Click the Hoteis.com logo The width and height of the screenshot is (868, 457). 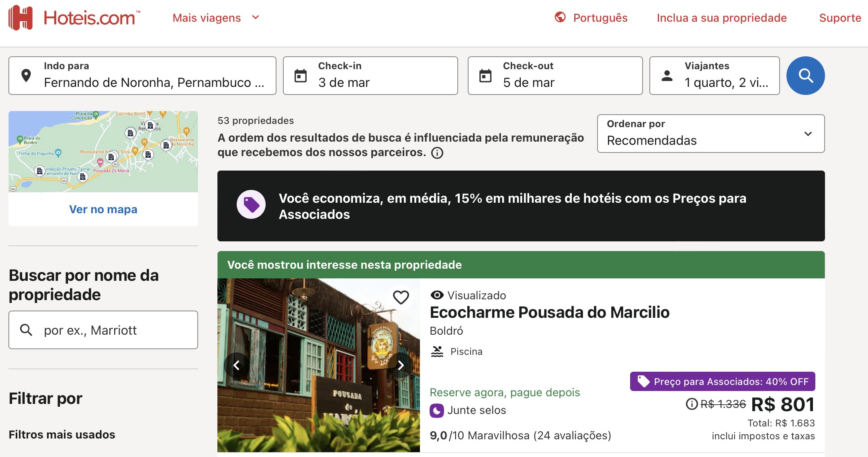click(x=74, y=18)
